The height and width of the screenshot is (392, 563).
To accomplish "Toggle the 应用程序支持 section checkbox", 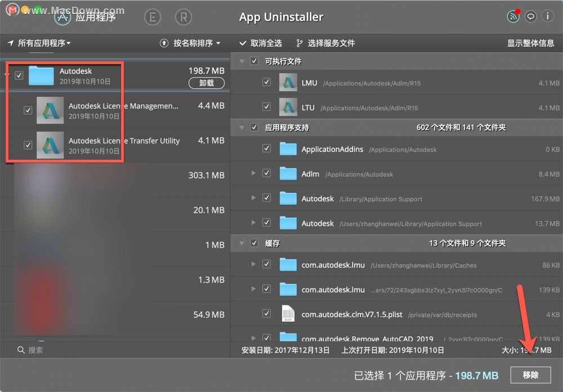I will pos(254,127).
